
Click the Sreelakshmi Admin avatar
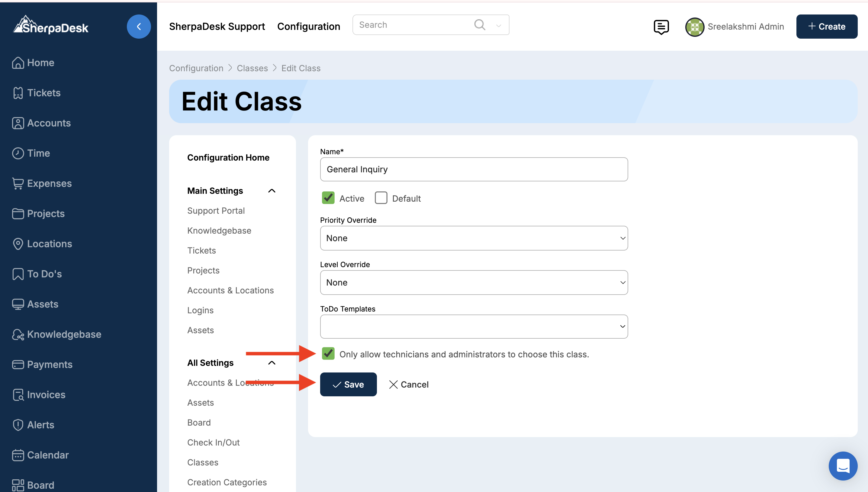[694, 27]
